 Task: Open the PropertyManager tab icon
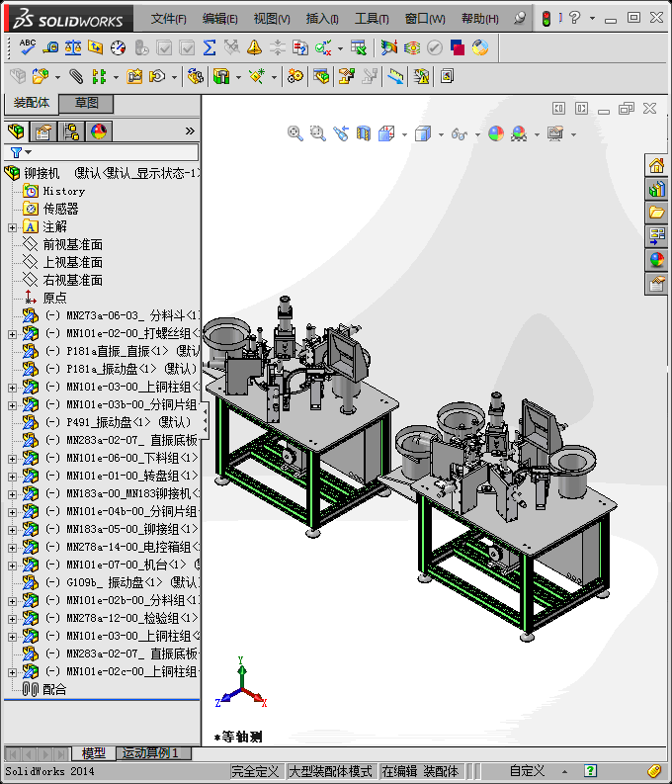[x=43, y=131]
